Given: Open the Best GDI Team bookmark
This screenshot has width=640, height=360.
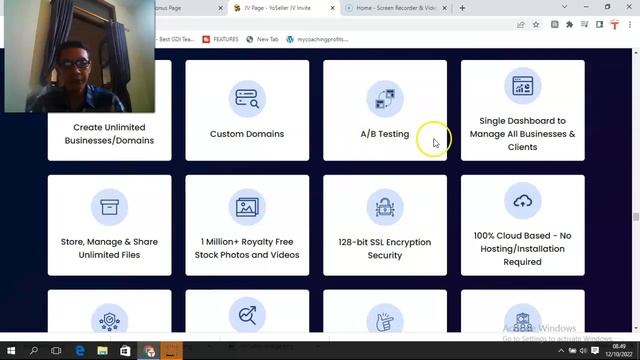Looking at the screenshot, I should pos(176,39).
